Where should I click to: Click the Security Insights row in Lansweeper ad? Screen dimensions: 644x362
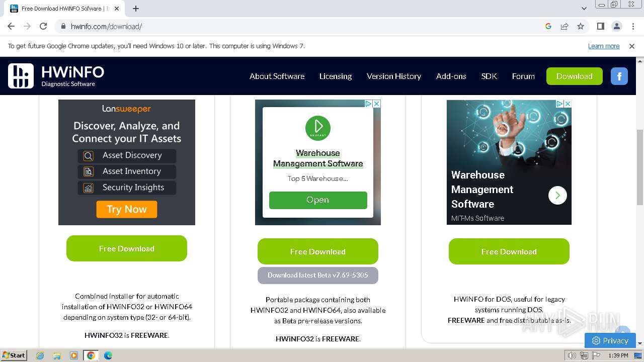[127, 188]
